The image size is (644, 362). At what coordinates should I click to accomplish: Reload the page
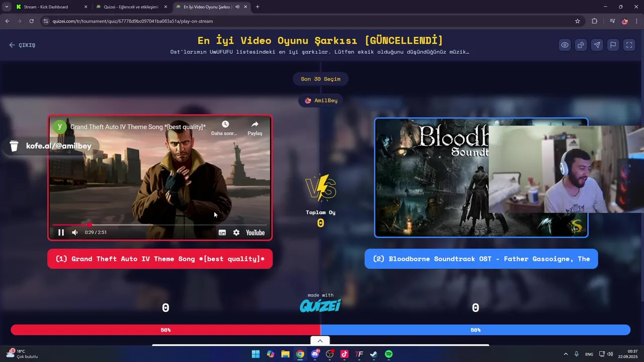pos(31,21)
